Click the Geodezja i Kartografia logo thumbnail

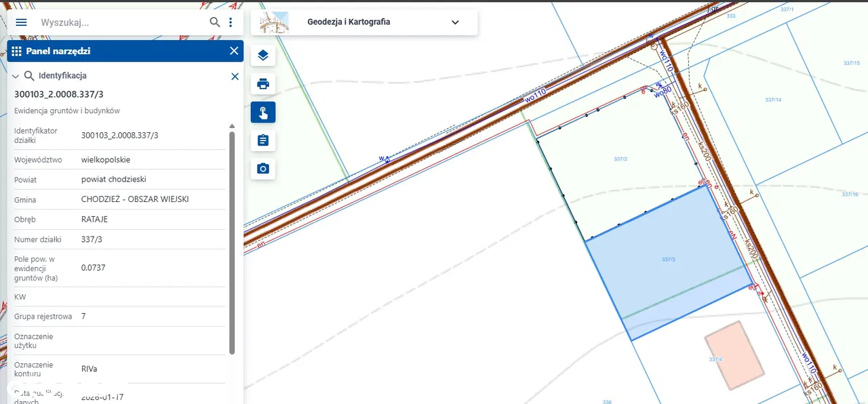[x=274, y=22]
